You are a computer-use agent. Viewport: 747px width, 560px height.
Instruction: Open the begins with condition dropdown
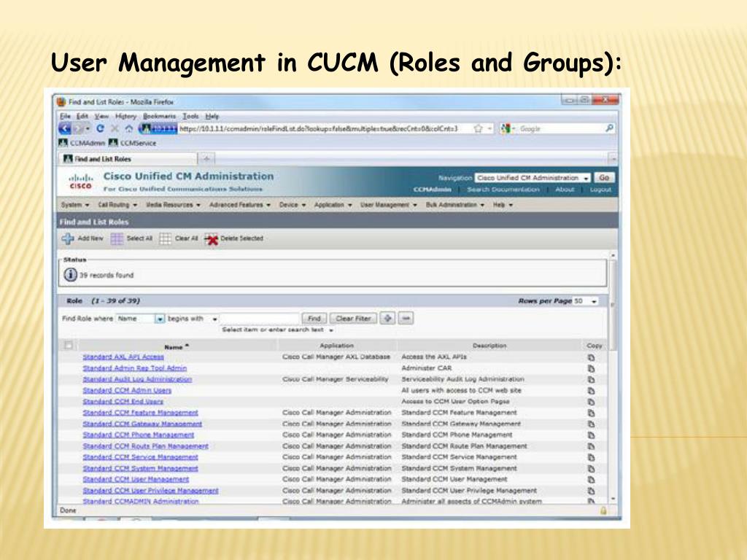click(193, 319)
